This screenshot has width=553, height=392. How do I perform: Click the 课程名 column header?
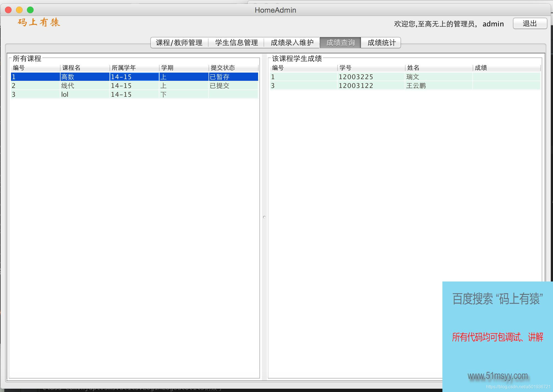pos(85,68)
